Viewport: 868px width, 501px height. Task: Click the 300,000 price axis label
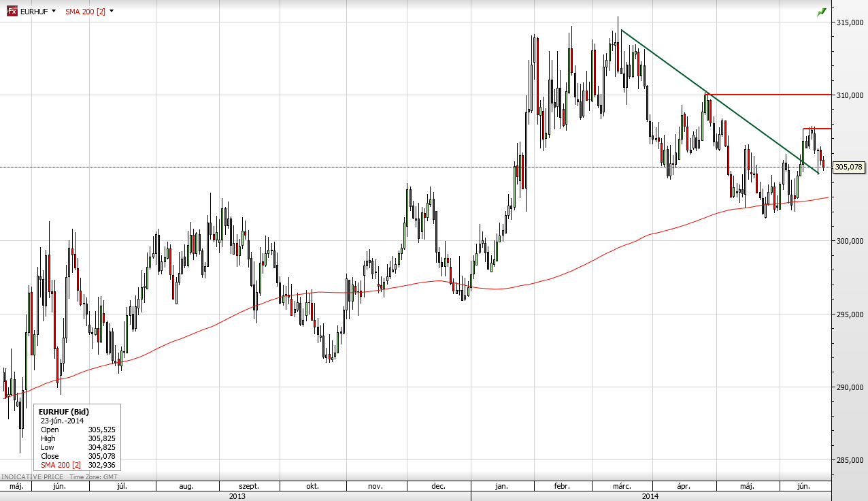[848, 241]
